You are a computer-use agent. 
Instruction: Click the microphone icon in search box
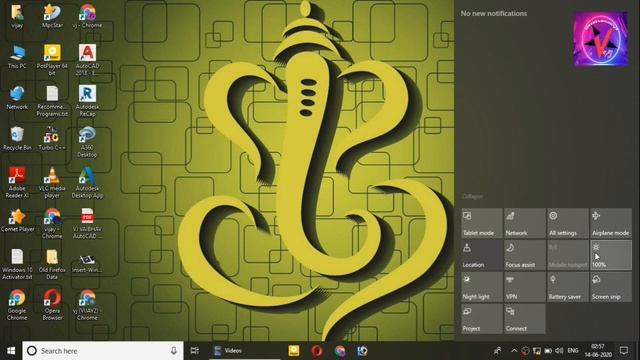[173, 351]
